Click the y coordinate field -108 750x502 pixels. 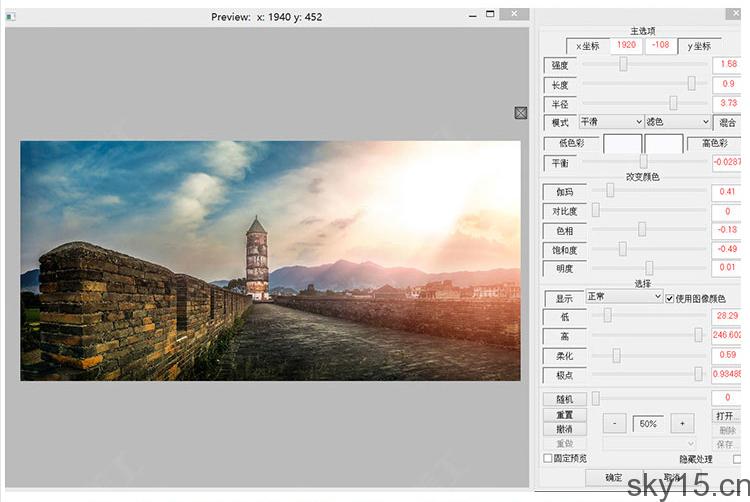click(661, 45)
